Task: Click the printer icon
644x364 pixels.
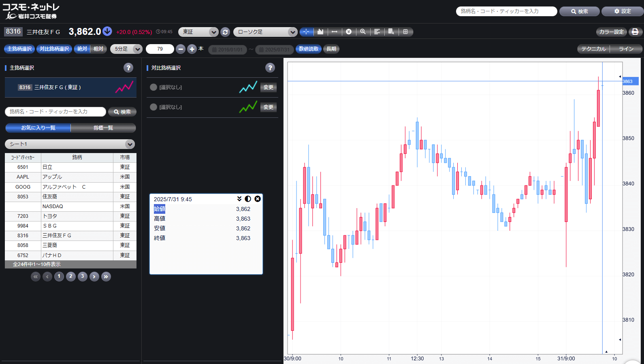Action: click(635, 32)
